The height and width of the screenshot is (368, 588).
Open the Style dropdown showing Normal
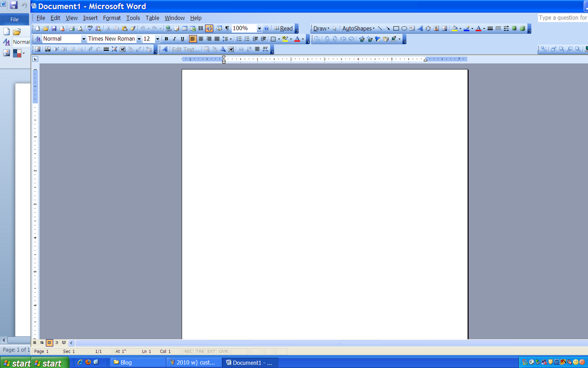click(x=64, y=39)
